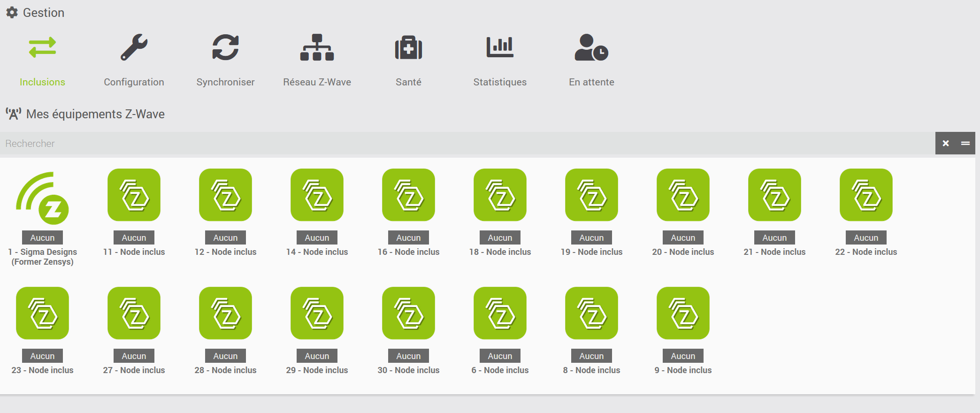Focus the Rechercher search field
This screenshot has width=980, height=413.
(x=467, y=143)
